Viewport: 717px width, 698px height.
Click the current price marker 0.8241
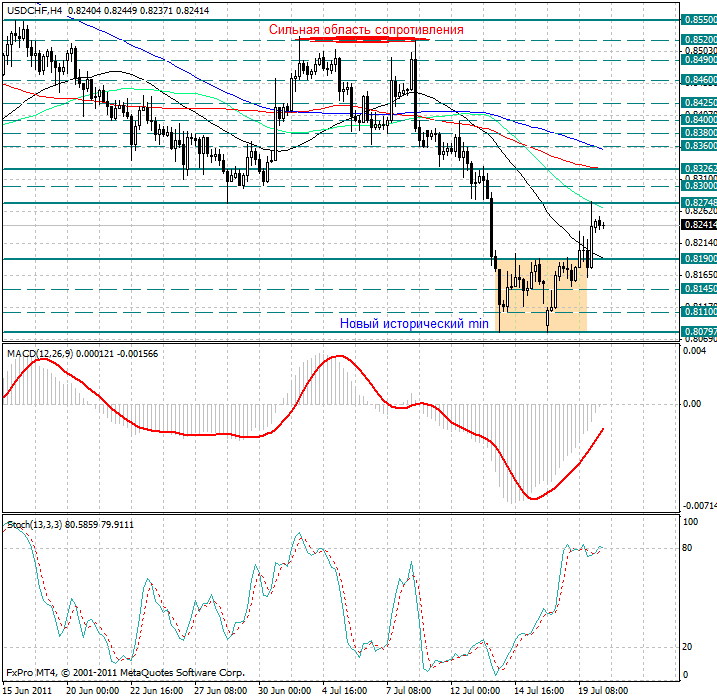click(x=698, y=225)
